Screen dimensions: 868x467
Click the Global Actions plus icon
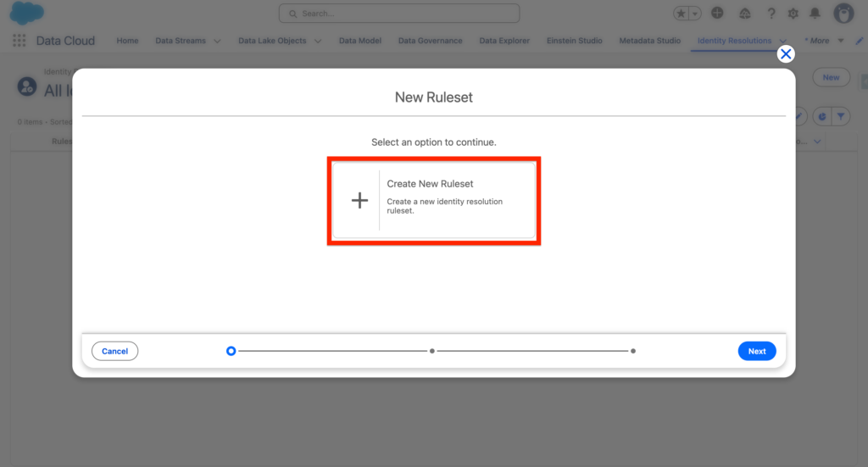pos(718,14)
